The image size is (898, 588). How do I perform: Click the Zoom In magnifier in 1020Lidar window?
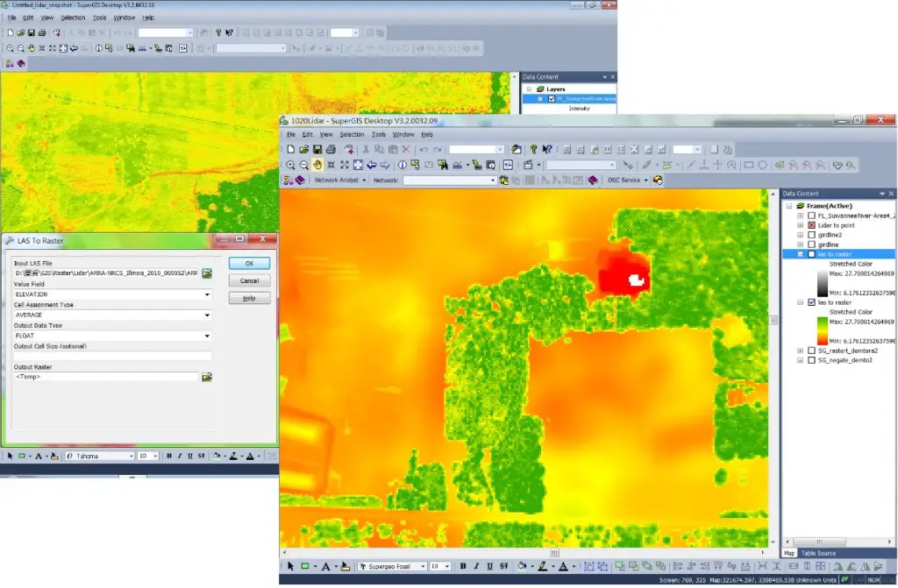(x=291, y=165)
